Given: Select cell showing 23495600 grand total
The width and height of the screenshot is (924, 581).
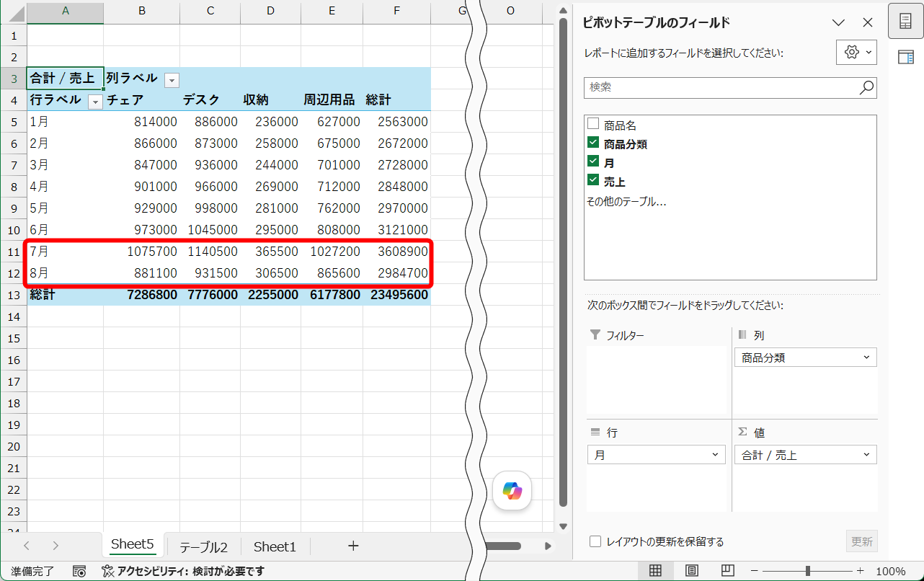Looking at the screenshot, I should point(397,295).
